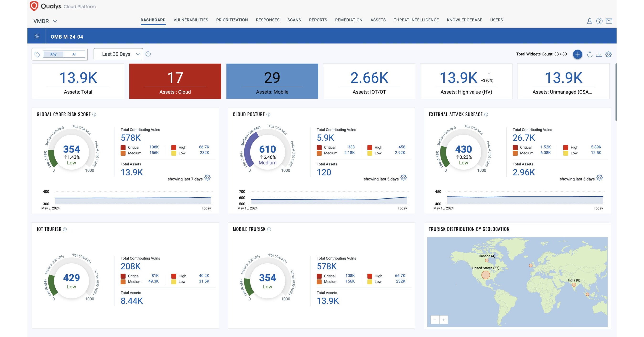Go to Threat Intelligence tab
This screenshot has width=644, height=337.
(416, 20)
